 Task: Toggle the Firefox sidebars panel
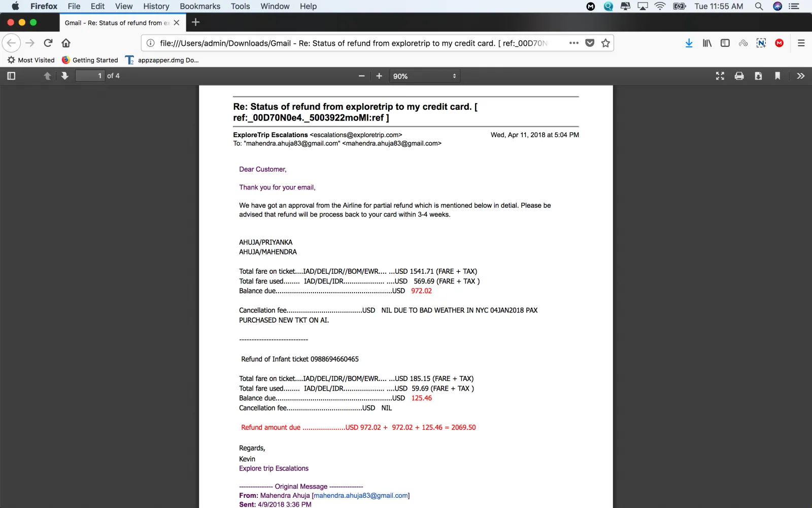tap(725, 43)
